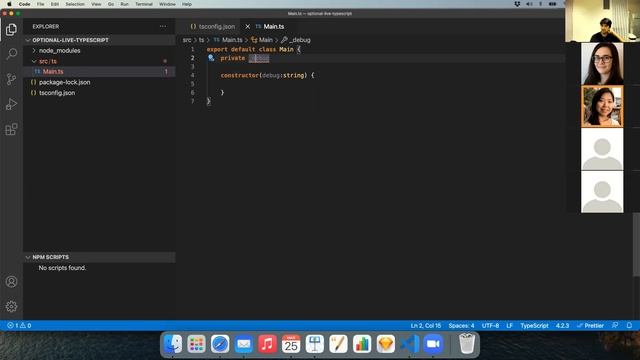Screen dimensions: 640x360
Task: Open the Help menu
Action: pyautogui.click(x=187, y=4)
